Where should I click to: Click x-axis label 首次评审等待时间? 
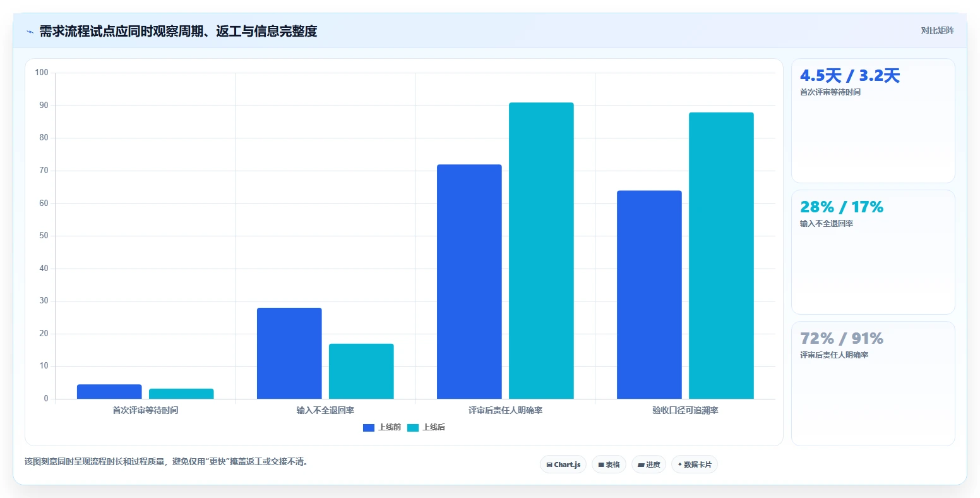(x=145, y=411)
